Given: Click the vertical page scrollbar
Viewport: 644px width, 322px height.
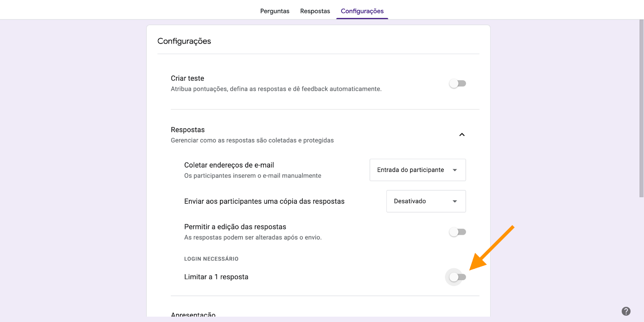Looking at the screenshot, I should pos(641,109).
